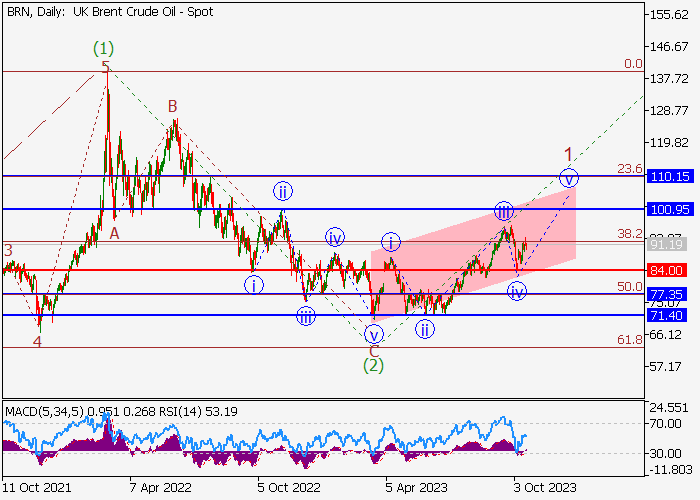Click the MACD(5,34,5) indicator label
This screenshot has height=500, width=700.
pyautogui.click(x=44, y=411)
